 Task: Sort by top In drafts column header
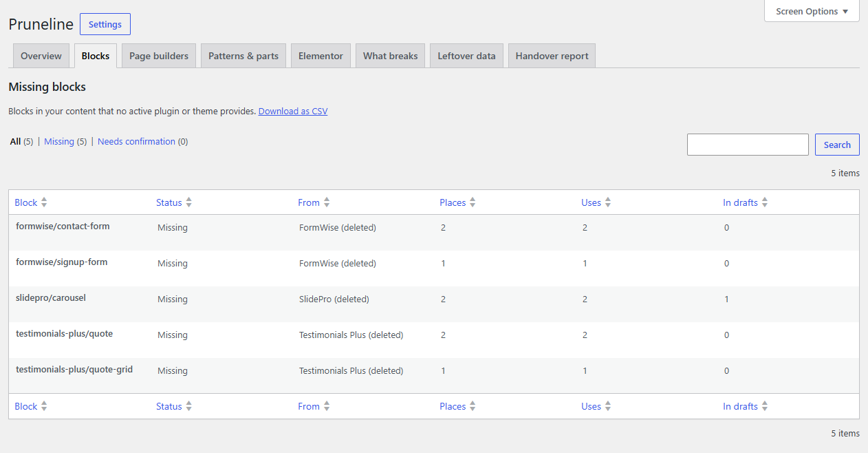[x=740, y=202]
